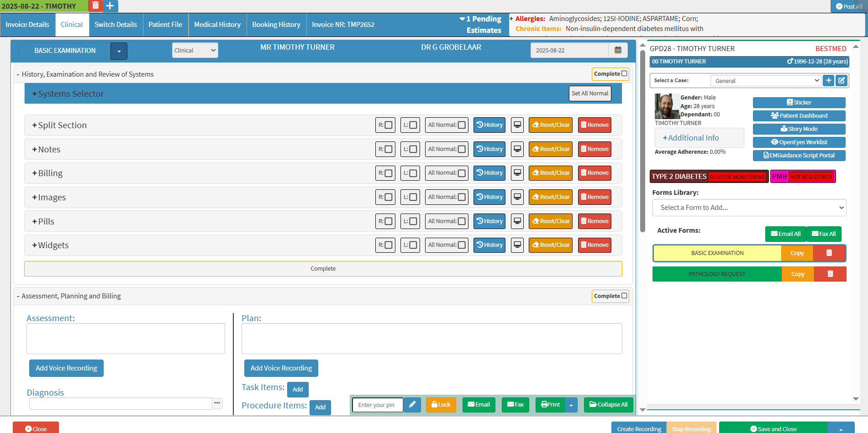868x433 pixels.
Task: Click the edit case icon beside Select a Case
Action: pos(842,80)
